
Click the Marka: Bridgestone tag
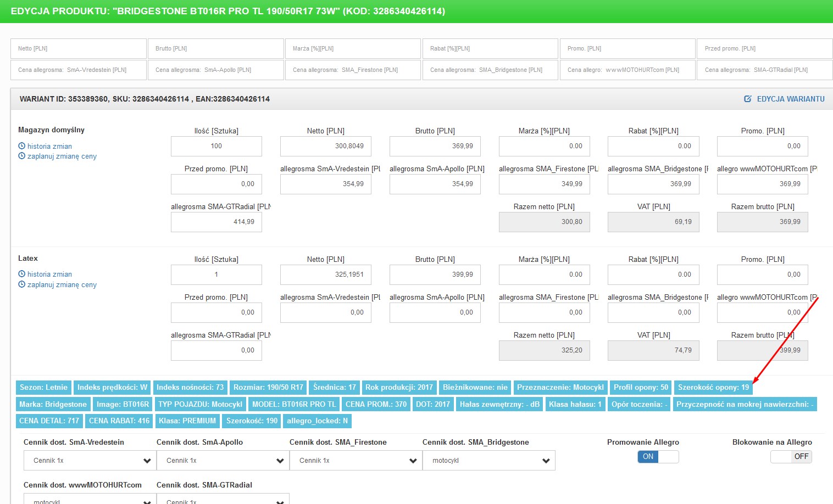coord(53,405)
